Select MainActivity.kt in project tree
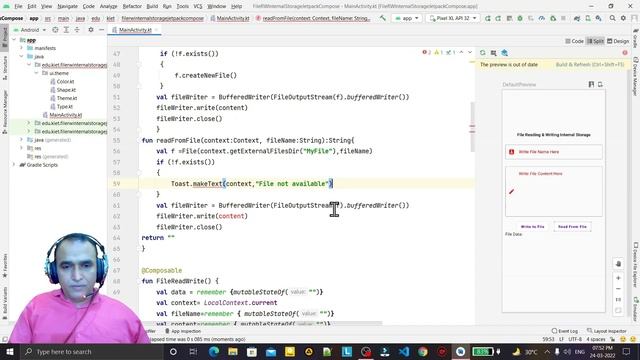The image size is (640, 360). coord(62,115)
